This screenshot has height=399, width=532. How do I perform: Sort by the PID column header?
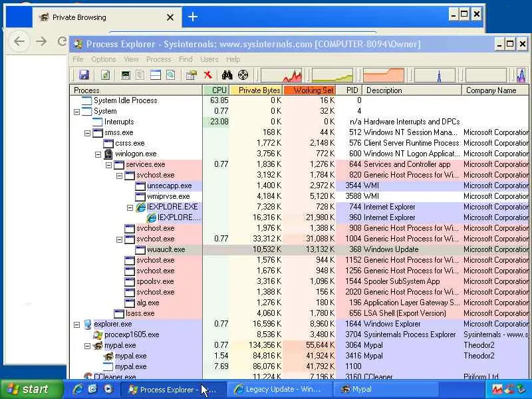[349, 90]
